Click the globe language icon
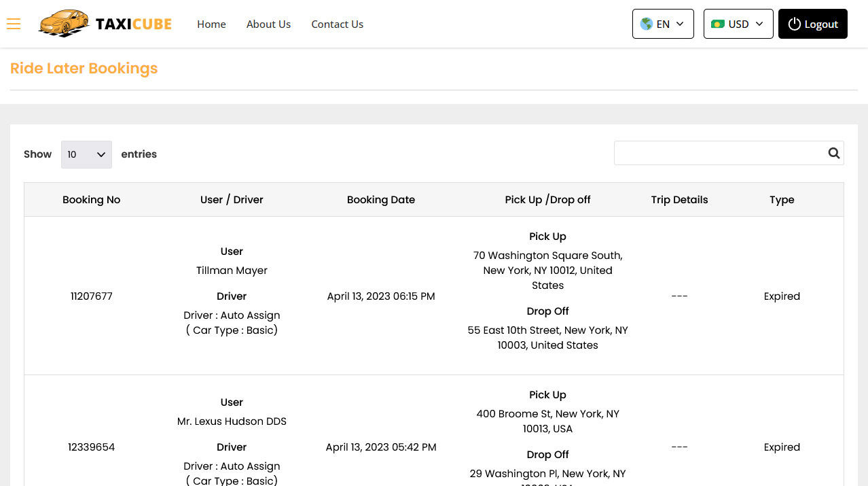Viewport: 868px width, 486px height. 647,24
